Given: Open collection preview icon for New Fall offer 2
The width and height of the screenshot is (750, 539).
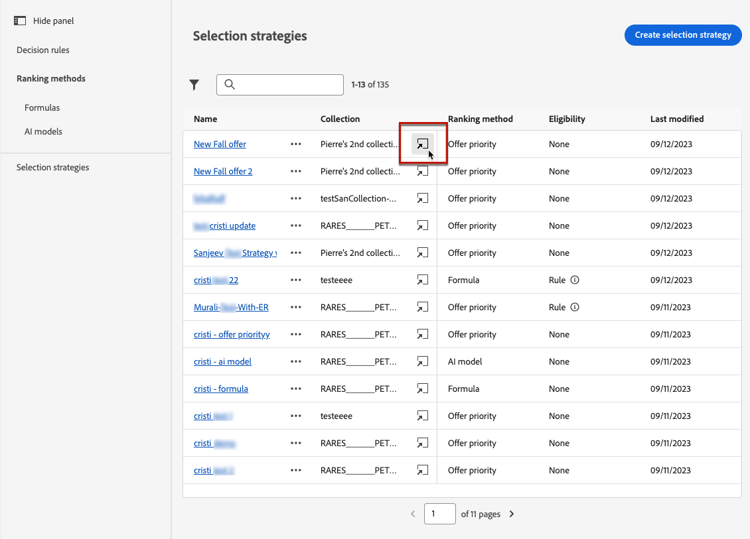Looking at the screenshot, I should pyautogui.click(x=423, y=172).
